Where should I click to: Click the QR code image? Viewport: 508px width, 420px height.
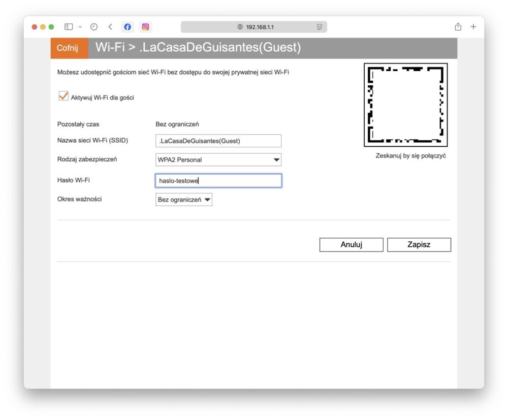pos(405,105)
